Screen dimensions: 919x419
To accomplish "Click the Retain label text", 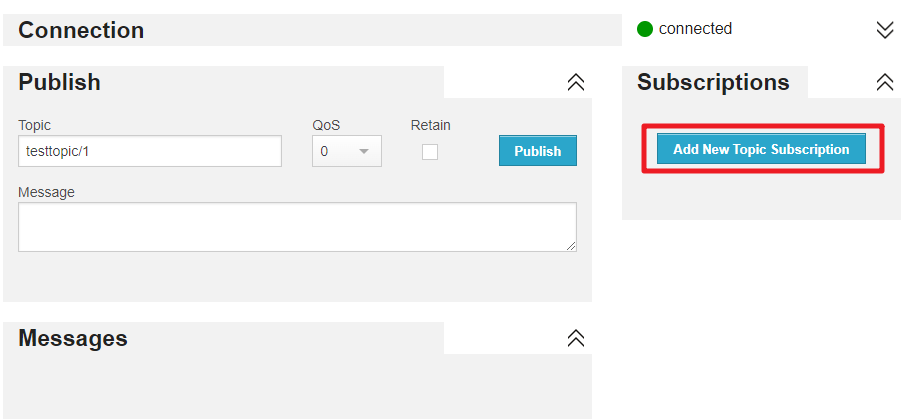I will pyautogui.click(x=430, y=125).
